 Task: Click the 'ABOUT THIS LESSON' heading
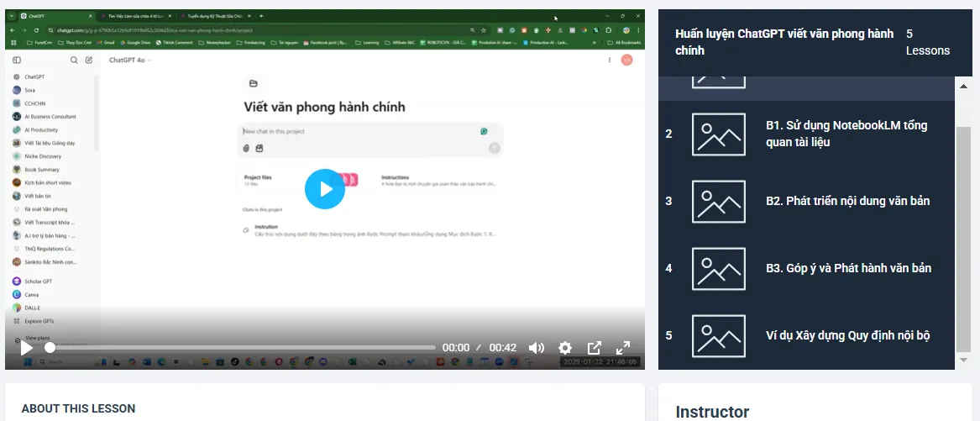(x=78, y=408)
